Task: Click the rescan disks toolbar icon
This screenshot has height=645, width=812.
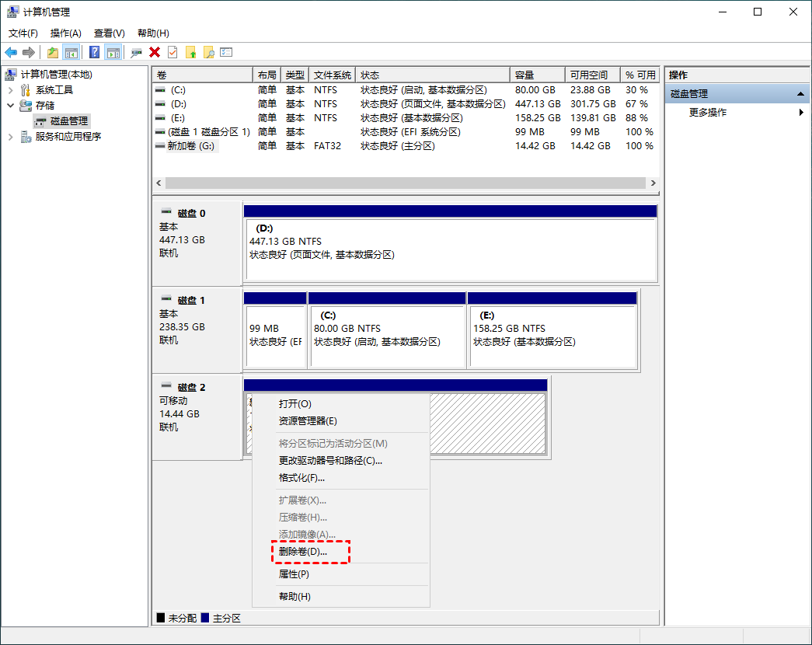Action: 136,52
